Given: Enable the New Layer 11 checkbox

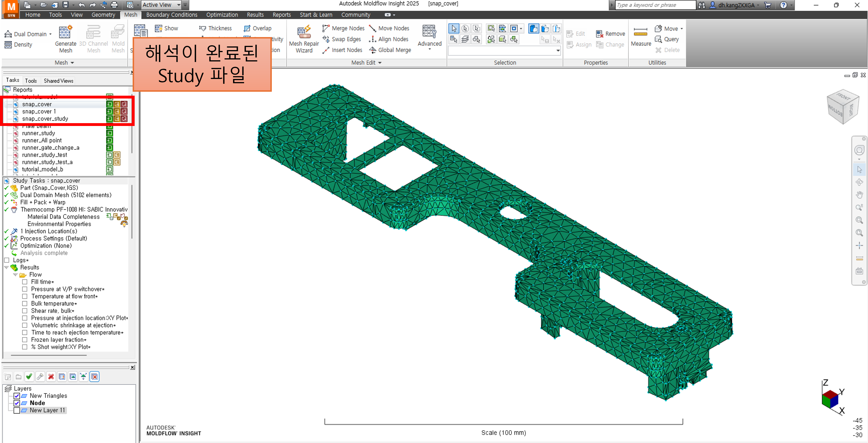Looking at the screenshot, I should point(17,410).
